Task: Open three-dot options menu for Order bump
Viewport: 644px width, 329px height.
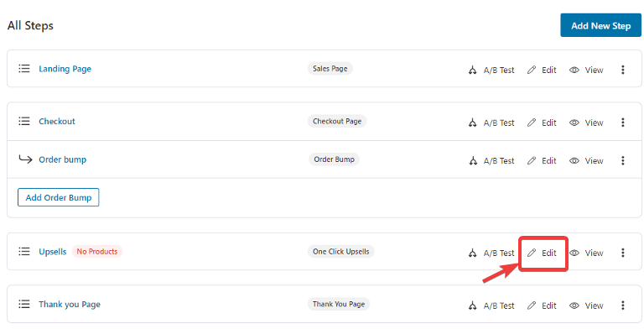Action: (x=623, y=161)
